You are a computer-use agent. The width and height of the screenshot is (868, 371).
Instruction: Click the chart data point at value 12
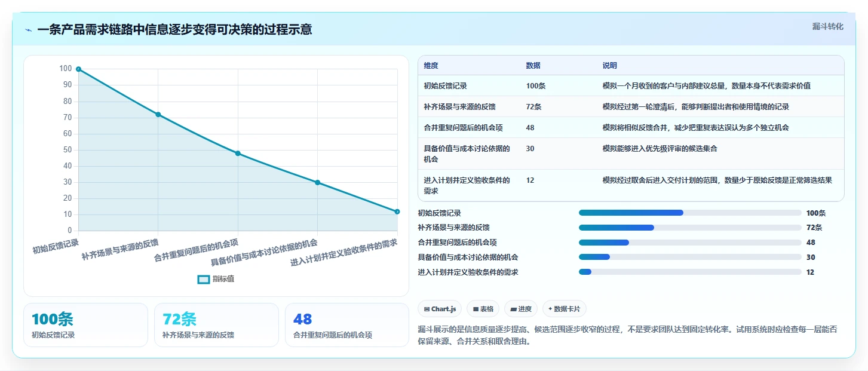point(397,211)
